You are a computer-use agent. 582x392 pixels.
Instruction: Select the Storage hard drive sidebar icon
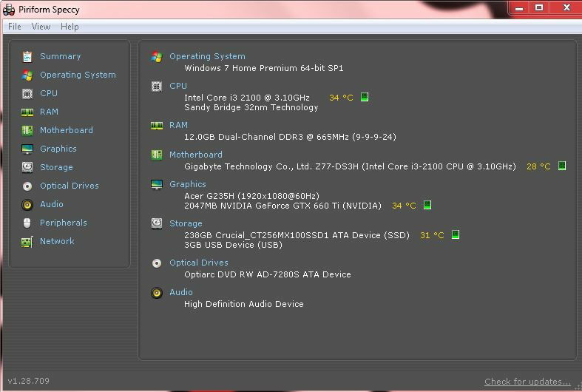click(x=27, y=167)
